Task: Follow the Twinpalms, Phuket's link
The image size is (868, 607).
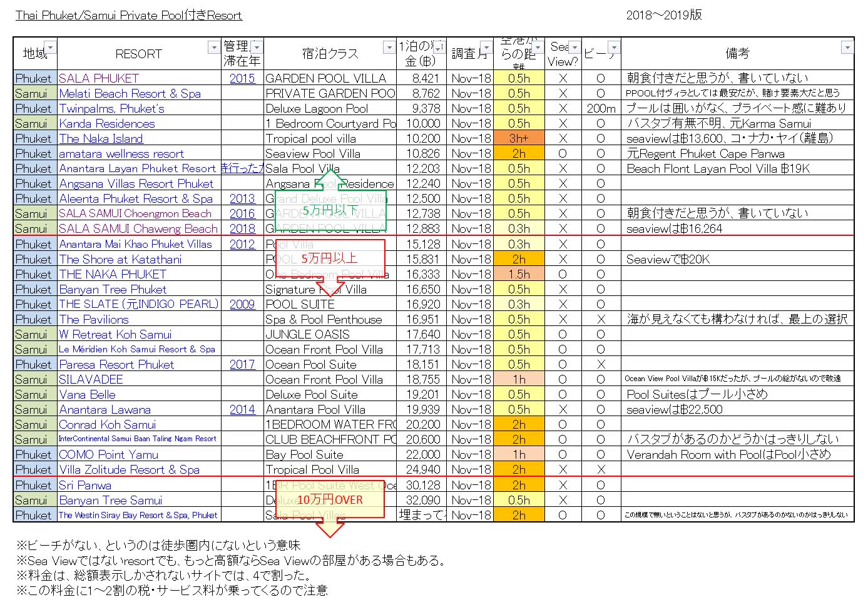Action: 111,108
